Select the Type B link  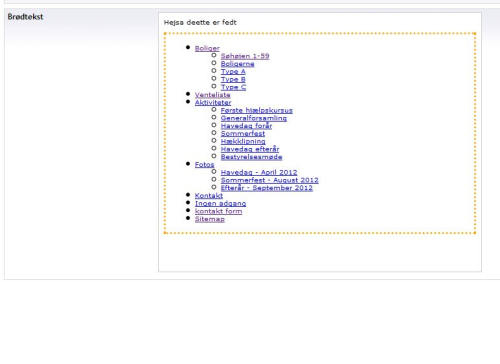point(233,79)
